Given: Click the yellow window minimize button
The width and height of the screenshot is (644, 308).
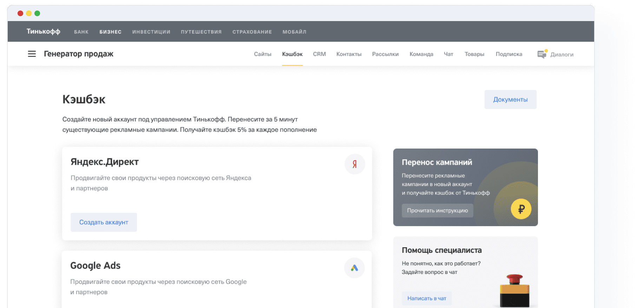Looking at the screenshot, I should click(x=29, y=13).
